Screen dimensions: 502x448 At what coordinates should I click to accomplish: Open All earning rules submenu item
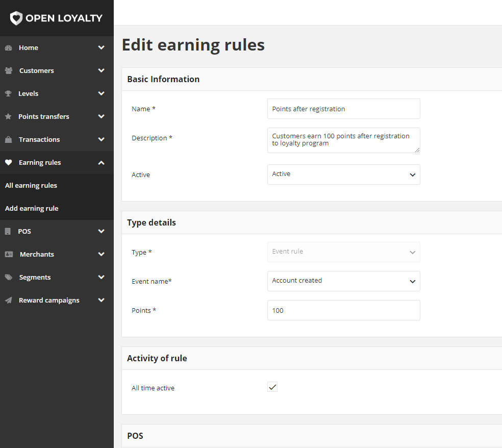[31, 185]
